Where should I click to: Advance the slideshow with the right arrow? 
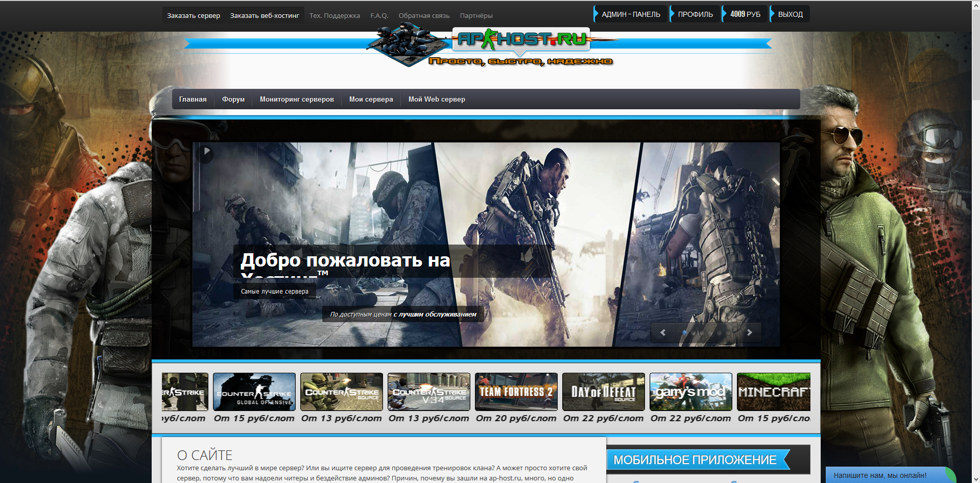click(749, 332)
